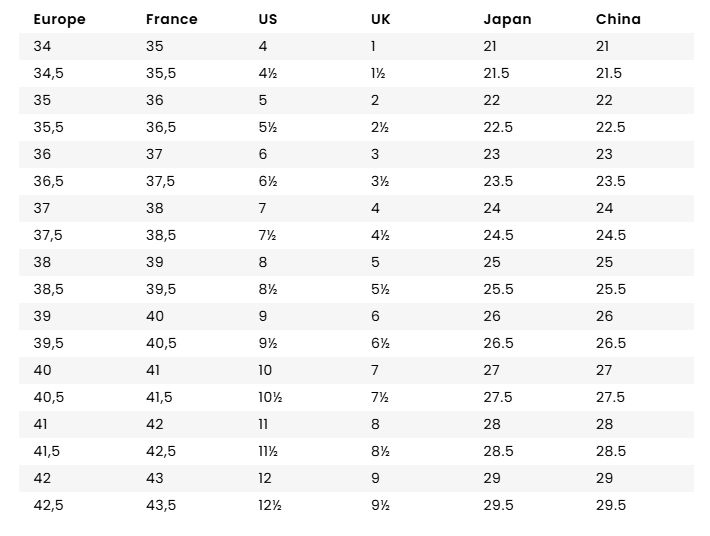Select Europe size 34 cell
Screen dimensions: 710x536
42,46
